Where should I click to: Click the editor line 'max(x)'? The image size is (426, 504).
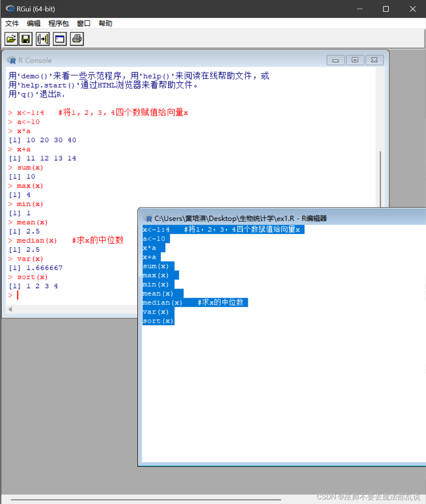click(160, 275)
